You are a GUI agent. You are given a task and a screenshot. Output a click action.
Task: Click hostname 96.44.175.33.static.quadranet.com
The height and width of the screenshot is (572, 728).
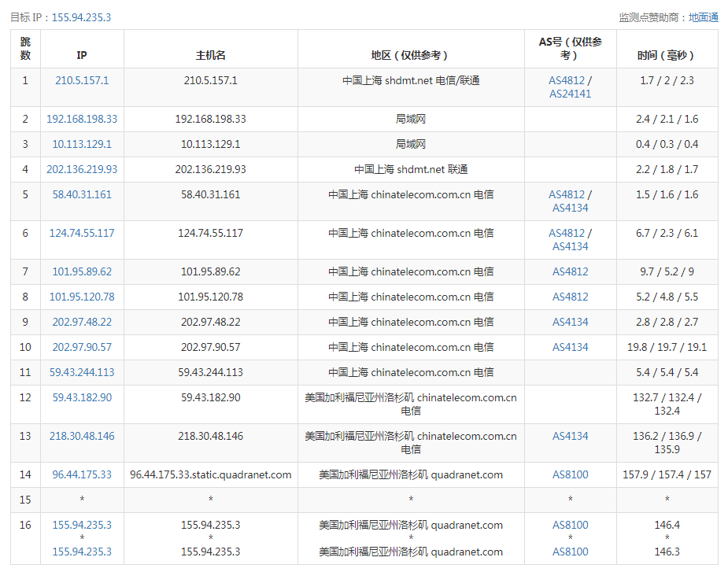[210, 474]
